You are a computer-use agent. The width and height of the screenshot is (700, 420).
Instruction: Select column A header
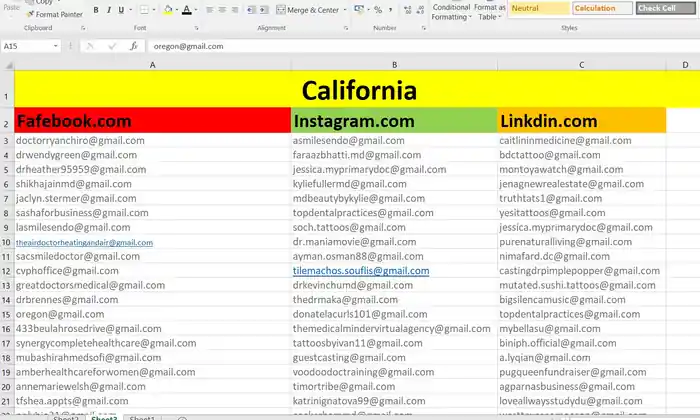[x=153, y=65]
